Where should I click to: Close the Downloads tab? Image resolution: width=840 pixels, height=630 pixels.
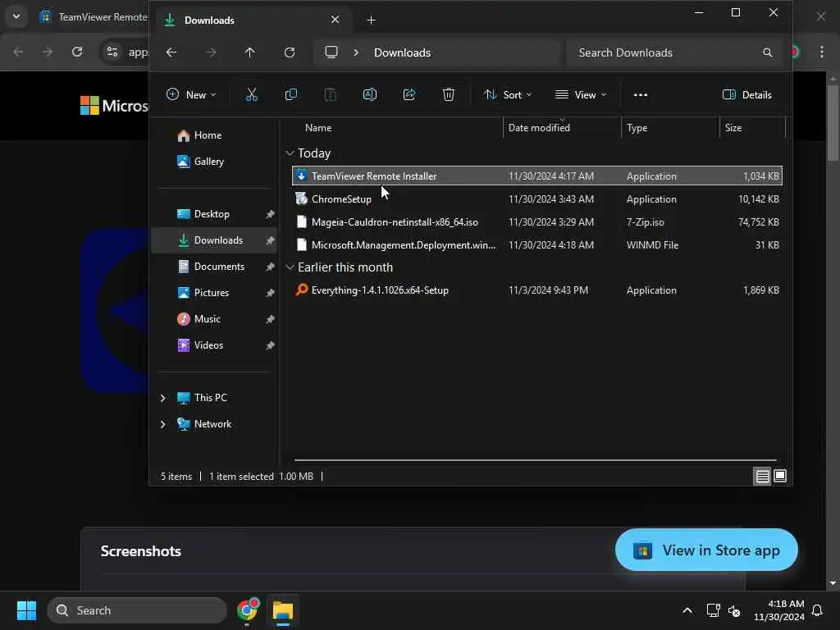click(336, 20)
